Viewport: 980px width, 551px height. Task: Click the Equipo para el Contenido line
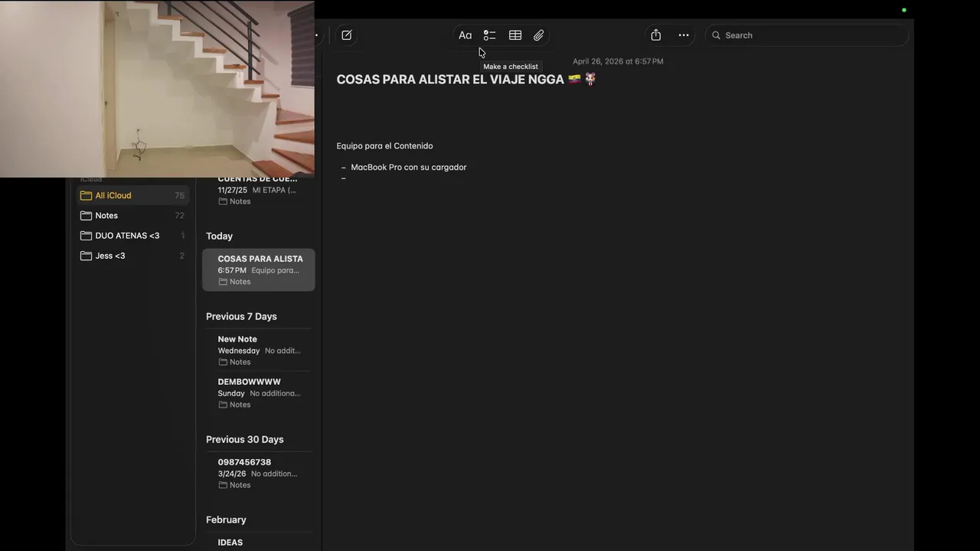pos(384,146)
